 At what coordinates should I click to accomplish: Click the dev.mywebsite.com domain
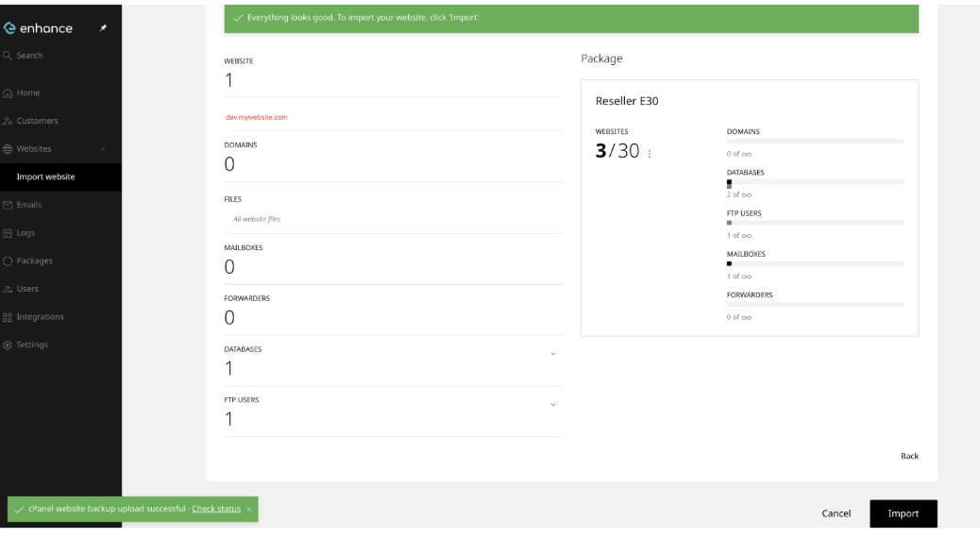coord(256,117)
